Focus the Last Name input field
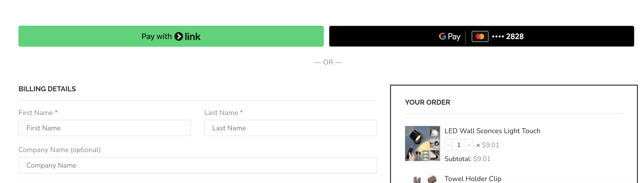 pos(291,128)
